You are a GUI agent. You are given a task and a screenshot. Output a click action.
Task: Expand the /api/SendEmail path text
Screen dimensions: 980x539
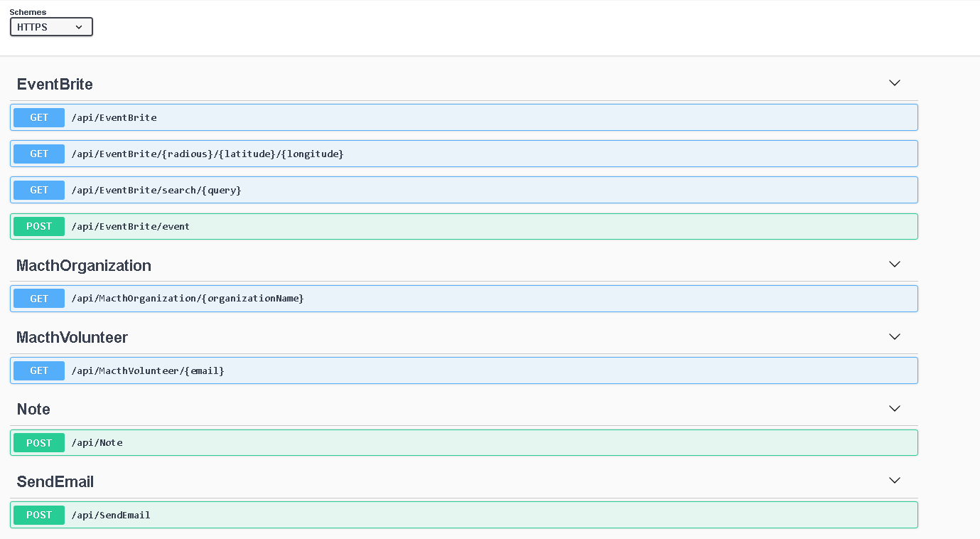[x=111, y=515]
